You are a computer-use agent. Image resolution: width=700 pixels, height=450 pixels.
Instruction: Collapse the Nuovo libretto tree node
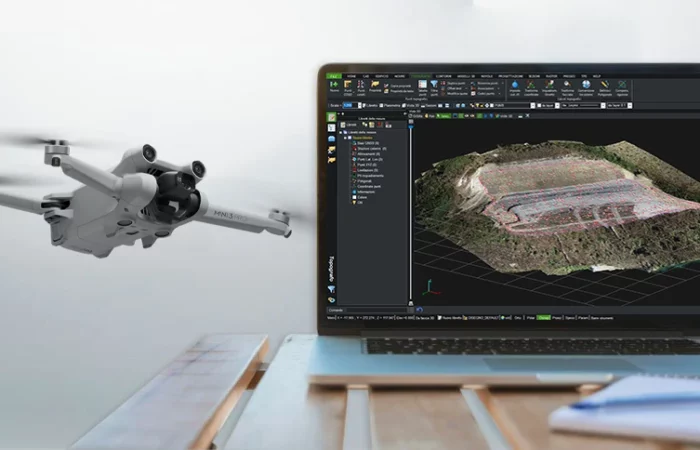pos(345,138)
